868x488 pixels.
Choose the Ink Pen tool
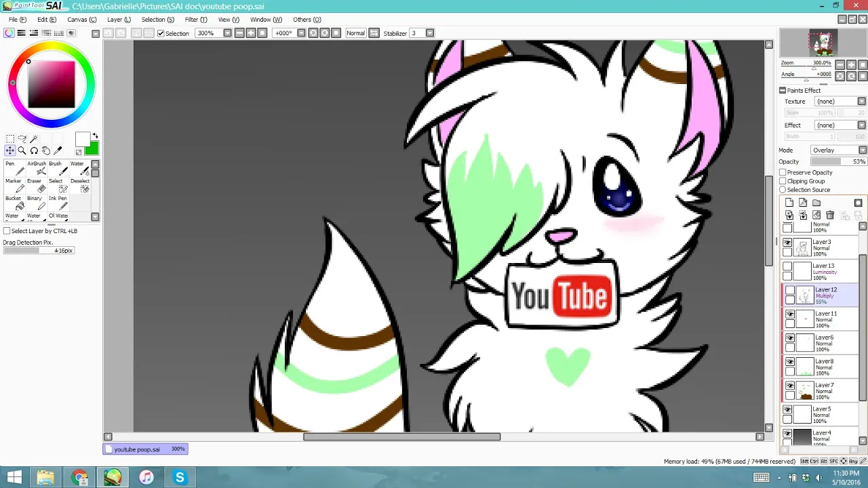tap(58, 203)
